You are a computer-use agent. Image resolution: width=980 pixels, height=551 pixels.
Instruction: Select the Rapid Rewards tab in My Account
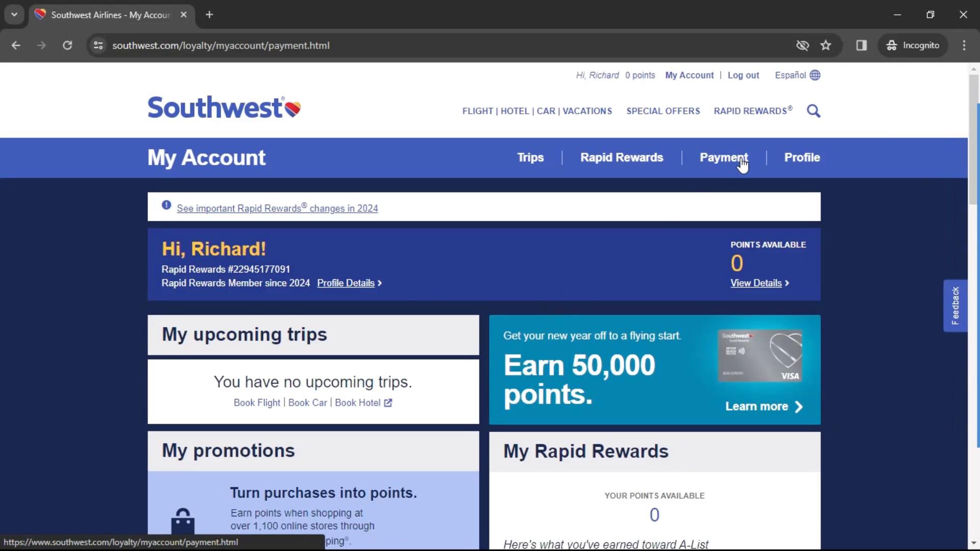621,158
